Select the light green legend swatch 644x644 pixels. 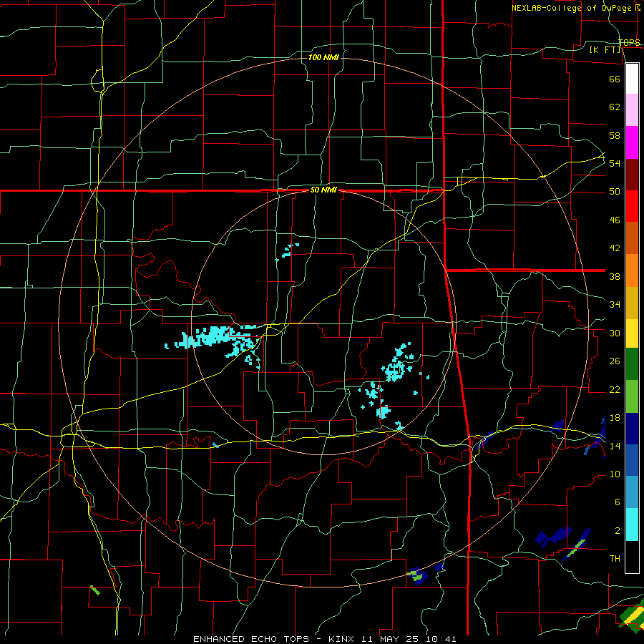point(632,396)
